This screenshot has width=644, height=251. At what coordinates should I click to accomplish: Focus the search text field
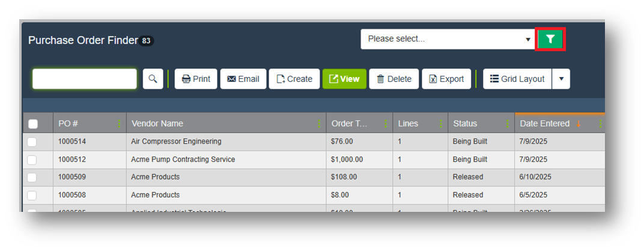85,79
